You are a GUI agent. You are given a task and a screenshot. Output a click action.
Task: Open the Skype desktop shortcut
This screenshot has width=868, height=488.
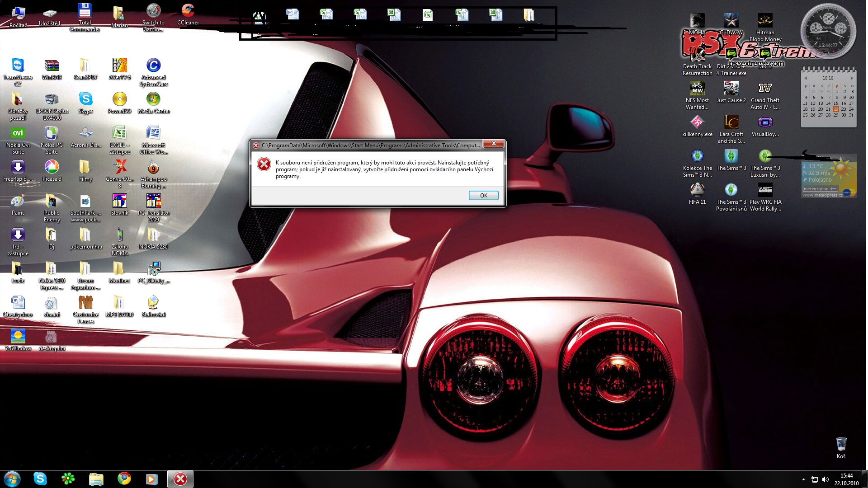[85, 99]
